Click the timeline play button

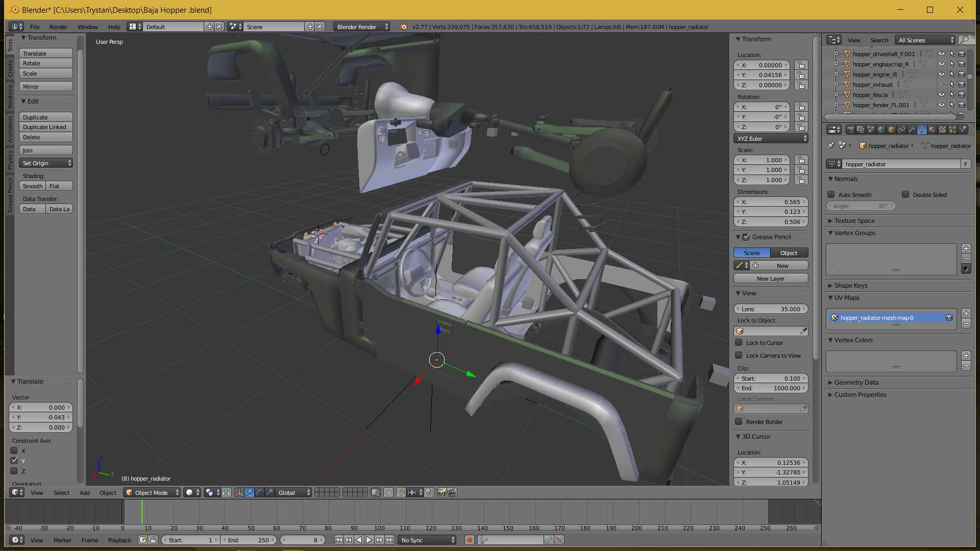pos(369,540)
